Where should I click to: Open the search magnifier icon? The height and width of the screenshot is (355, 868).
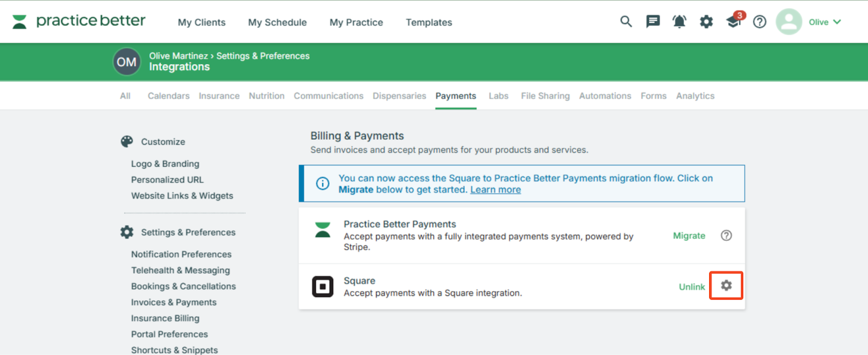pyautogui.click(x=626, y=22)
